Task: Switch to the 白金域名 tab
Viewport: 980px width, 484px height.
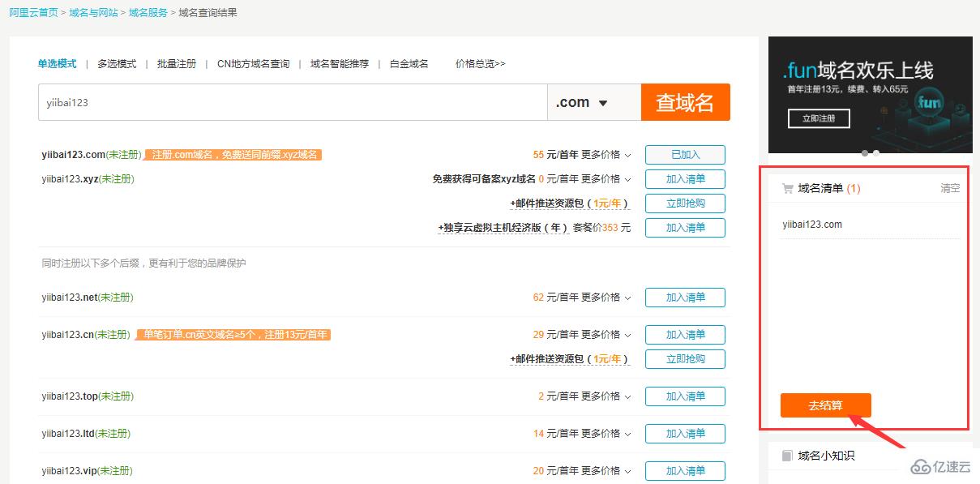Action: coord(409,63)
